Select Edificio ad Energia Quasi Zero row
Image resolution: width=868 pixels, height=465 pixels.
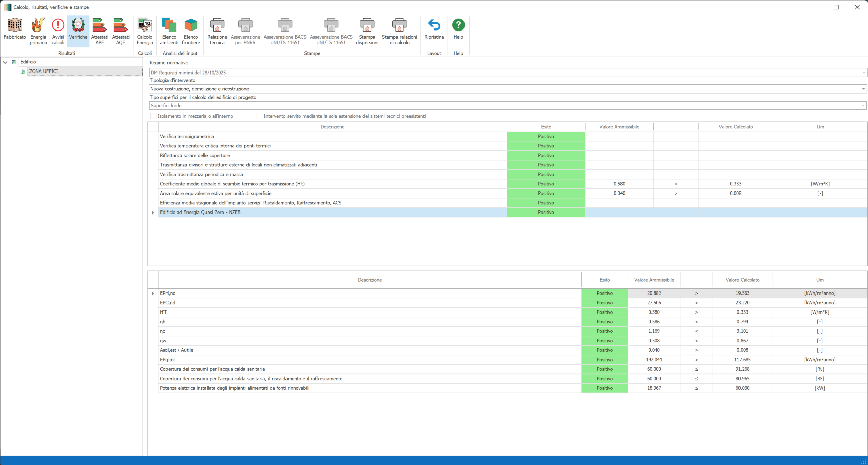point(513,212)
